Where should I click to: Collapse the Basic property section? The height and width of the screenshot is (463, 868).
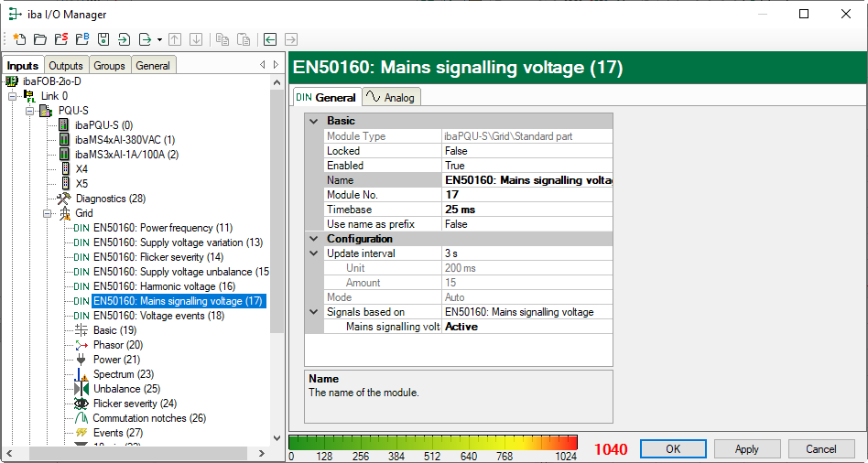(x=315, y=121)
